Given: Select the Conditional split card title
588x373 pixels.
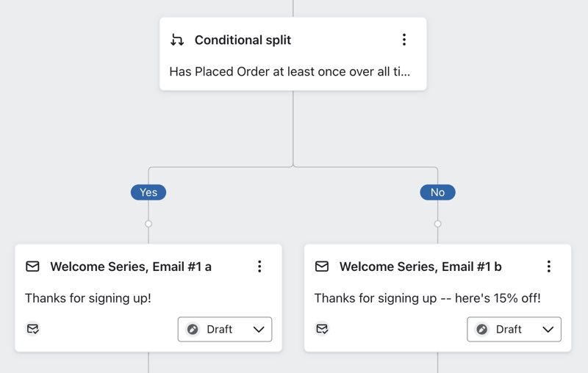Looking at the screenshot, I should pos(243,40).
